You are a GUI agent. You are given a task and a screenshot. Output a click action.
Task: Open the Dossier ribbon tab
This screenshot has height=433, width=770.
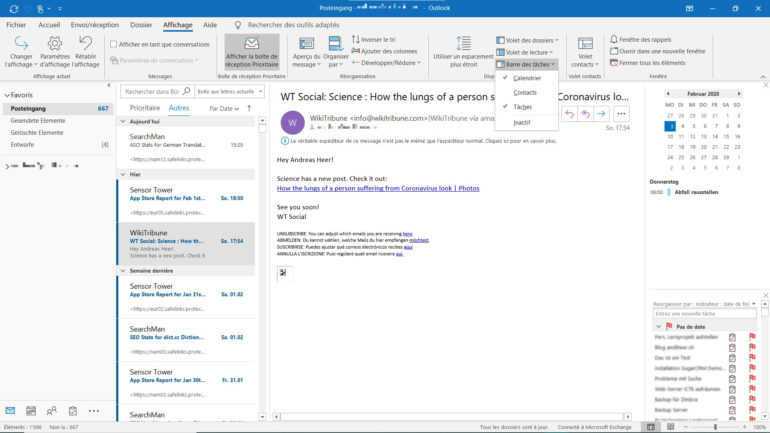click(141, 25)
